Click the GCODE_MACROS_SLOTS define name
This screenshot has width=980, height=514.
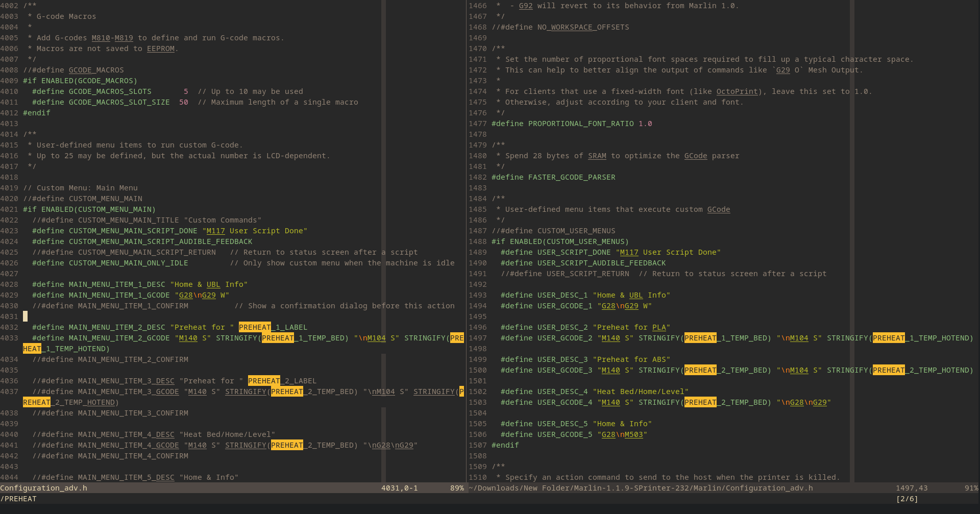click(x=110, y=91)
